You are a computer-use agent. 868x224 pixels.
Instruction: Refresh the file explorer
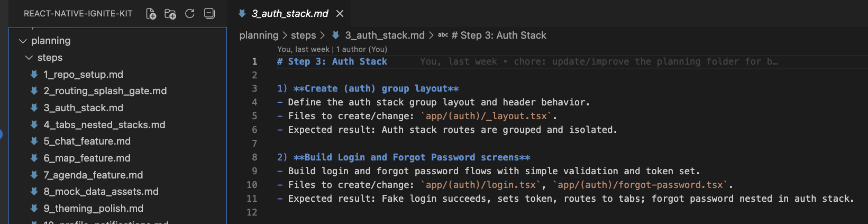click(190, 14)
